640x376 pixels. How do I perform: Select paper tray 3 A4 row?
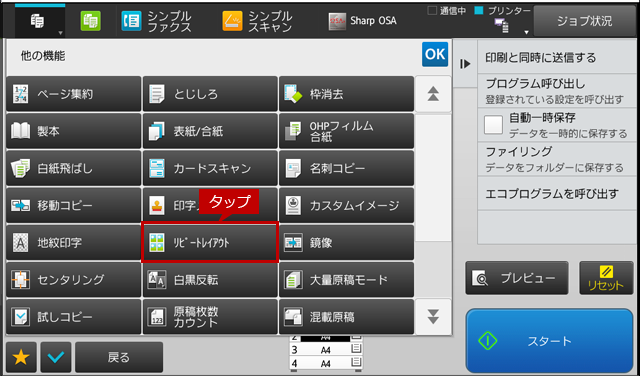(x=326, y=350)
